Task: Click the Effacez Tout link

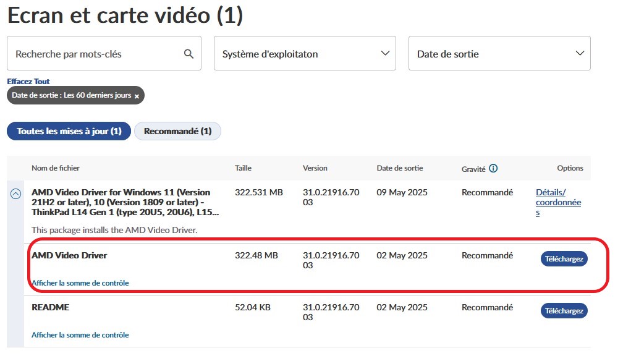Action: point(28,82)
